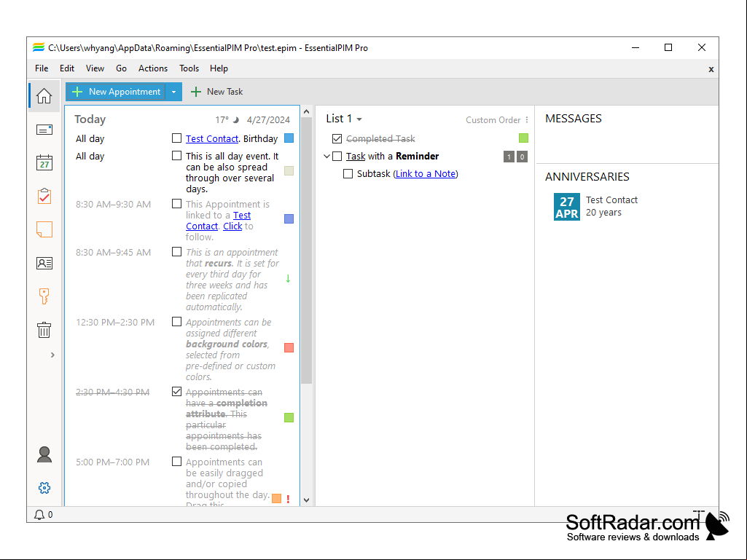Viewport: 747px width, 560px height.
Task: Open the Notes module in sidebar
Action: tap(44, 229)
